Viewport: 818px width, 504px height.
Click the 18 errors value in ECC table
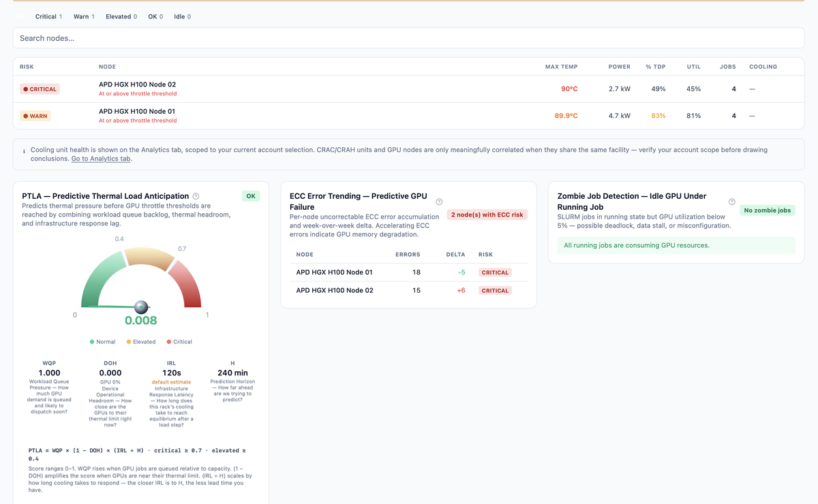click(x=416, y=272)
